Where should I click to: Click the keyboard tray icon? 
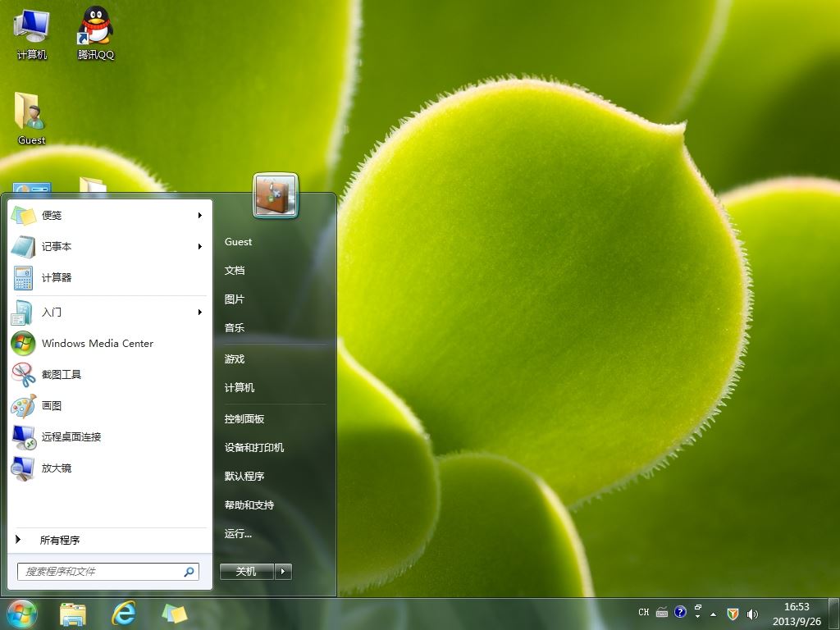[662, 612]
